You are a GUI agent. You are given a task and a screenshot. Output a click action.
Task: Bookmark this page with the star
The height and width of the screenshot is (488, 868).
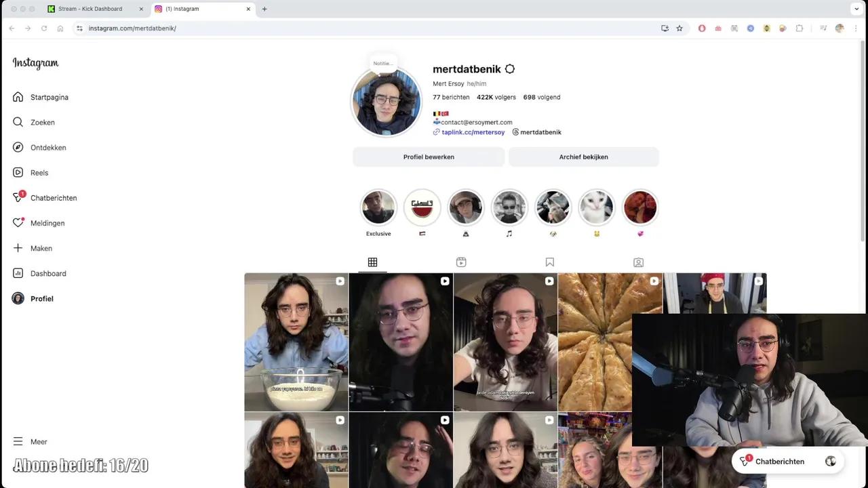click(679, 28)
